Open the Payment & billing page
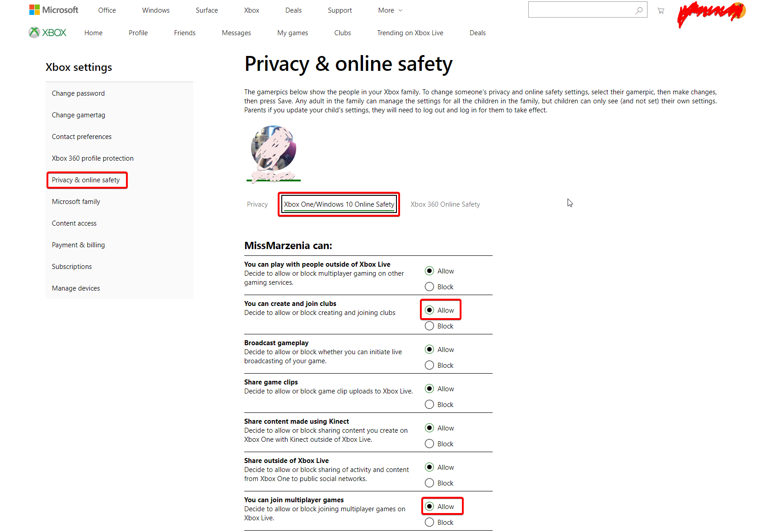764x532 pixels. (78, 245)
